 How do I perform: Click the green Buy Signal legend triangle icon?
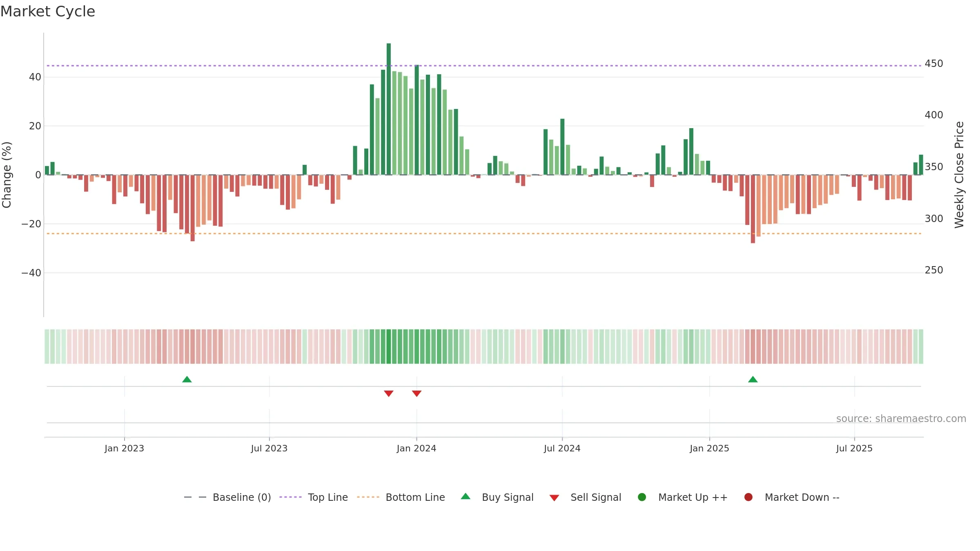pyautogui.click(x=465, y=496)
